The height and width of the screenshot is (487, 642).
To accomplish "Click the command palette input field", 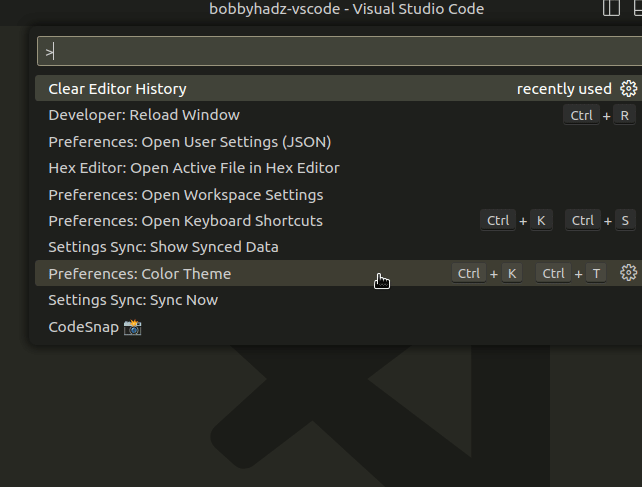I will pos(339,51).
